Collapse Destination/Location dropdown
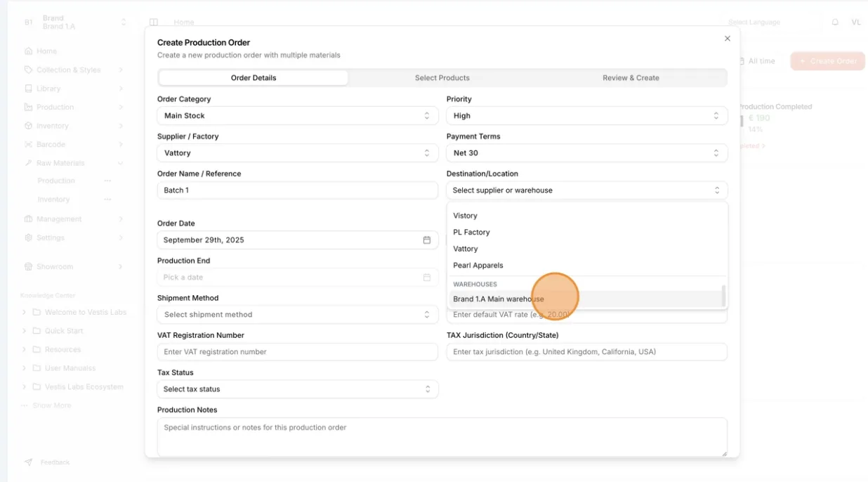The image size is (868, 482). point(587,190)
